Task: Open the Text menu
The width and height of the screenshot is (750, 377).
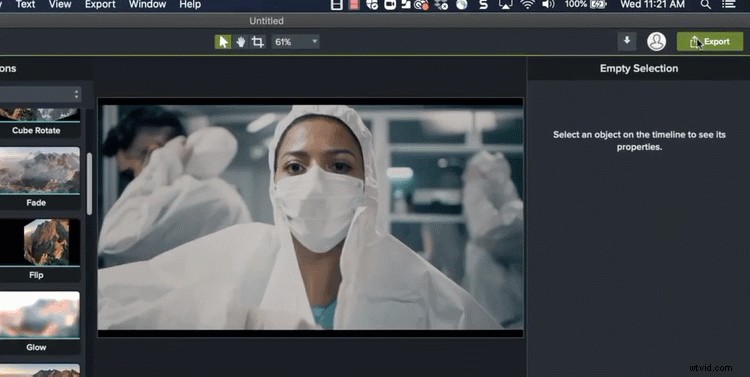Action: point(25,5)
